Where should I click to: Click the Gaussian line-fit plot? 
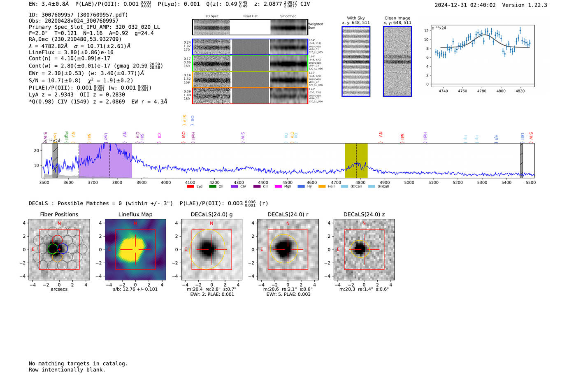[483, 56]
